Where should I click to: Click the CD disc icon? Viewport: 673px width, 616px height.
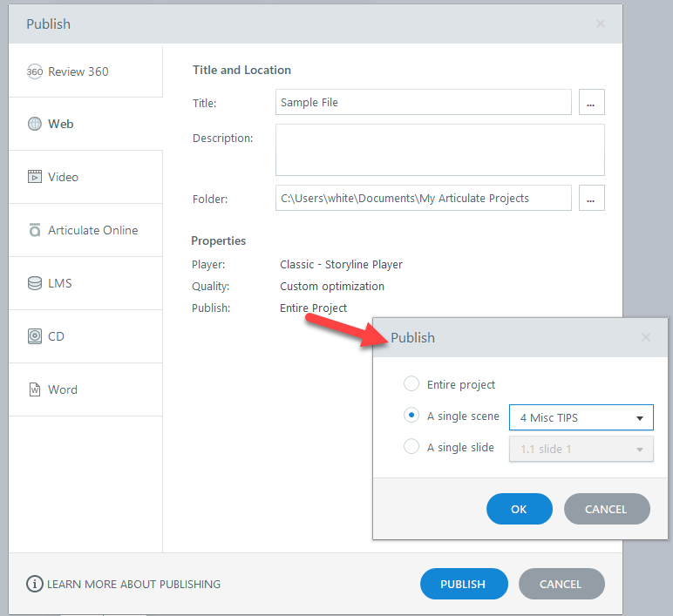[35, 336]
